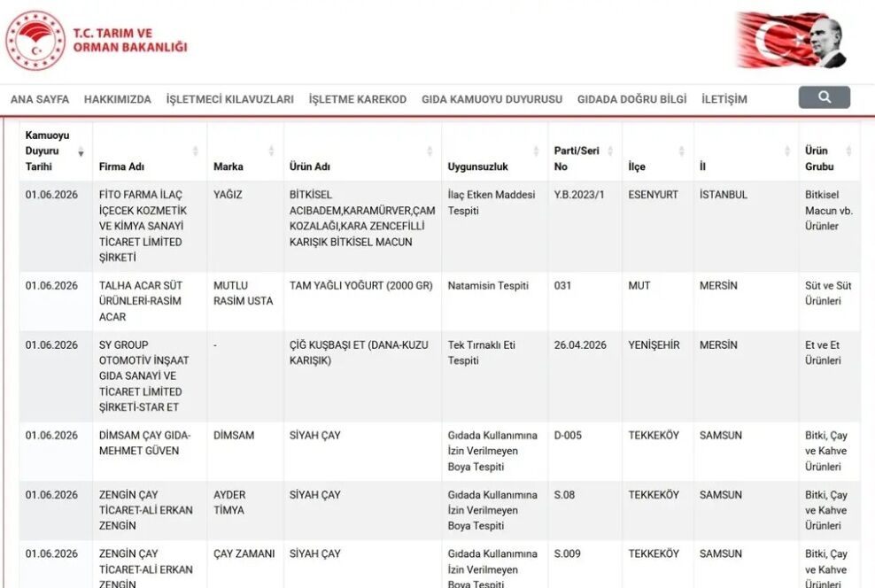The height and width of the screenshot is (588, 875).
Task: Sort table by İl column arrows
Action: point(787,151)
